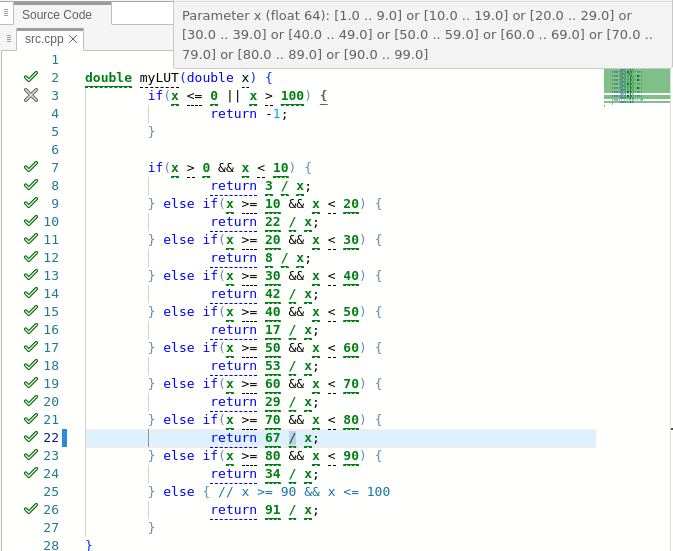
Task: Click the constant 90 on line 23
Action: click(x=351, y=456)
